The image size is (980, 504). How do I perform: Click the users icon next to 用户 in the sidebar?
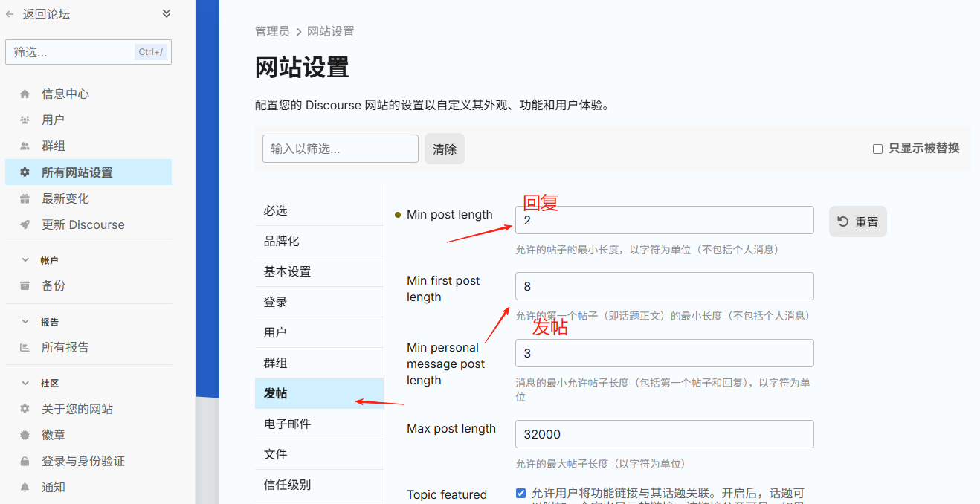[x=25, y=120]
